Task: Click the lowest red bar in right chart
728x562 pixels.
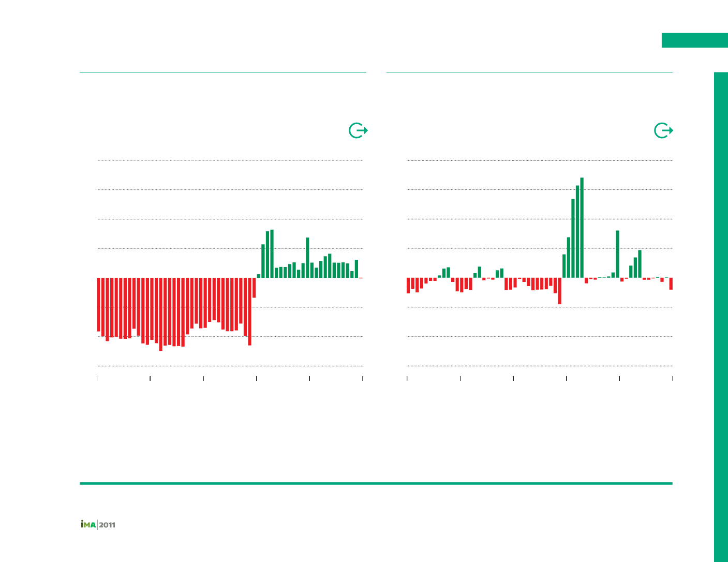Action: click(x=559, y=291)
